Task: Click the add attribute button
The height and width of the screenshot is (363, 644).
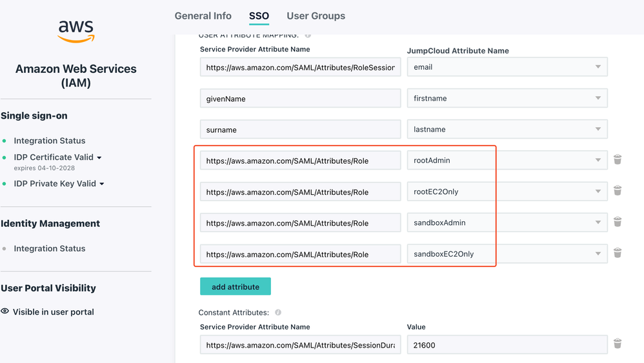Action: (x=236, y=286)
